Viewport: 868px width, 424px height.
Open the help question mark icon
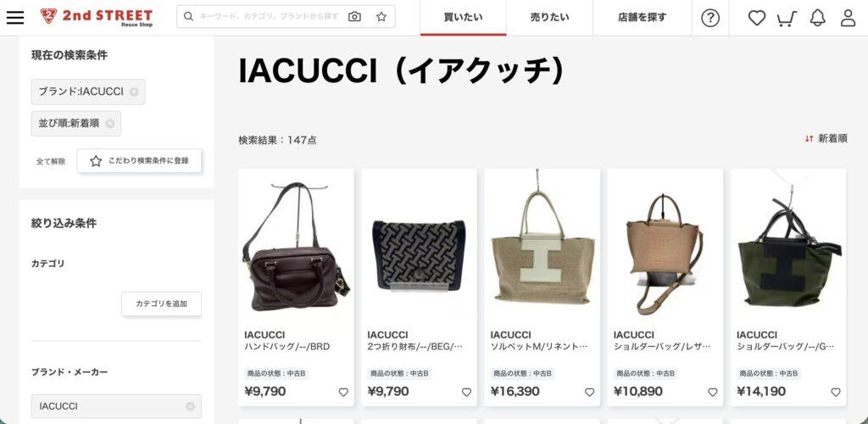(710, 18)
